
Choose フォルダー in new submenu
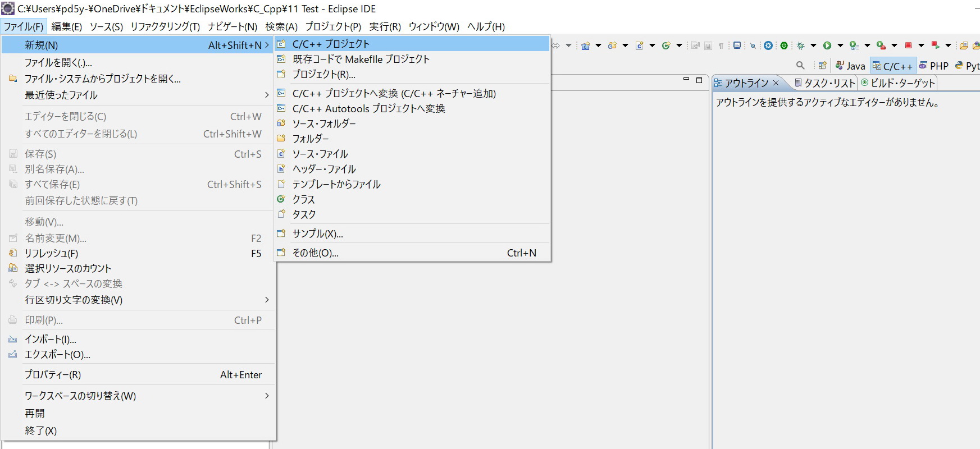pyautogui.click(x=412, y=139)
